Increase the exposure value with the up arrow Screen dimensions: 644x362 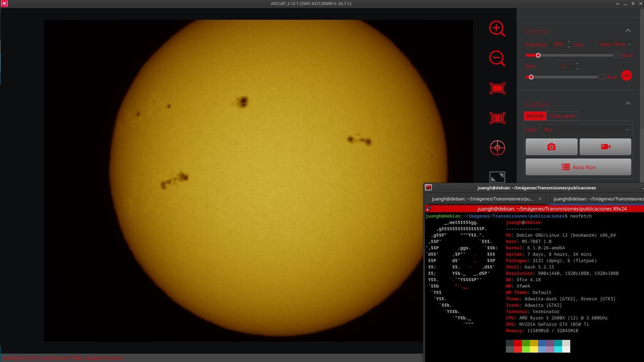(569, 42)
